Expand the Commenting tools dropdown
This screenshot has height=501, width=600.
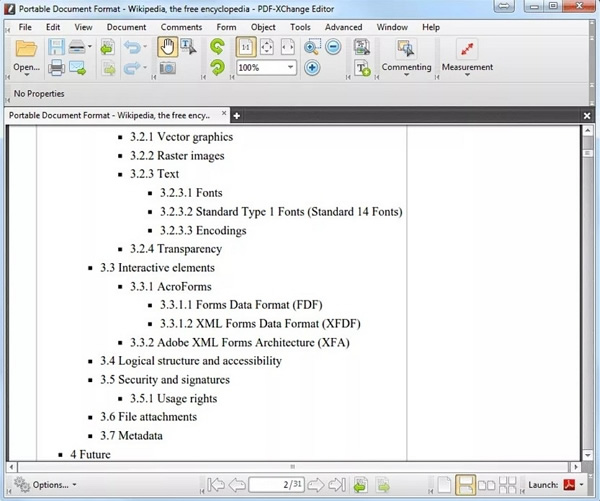(406, 75)
